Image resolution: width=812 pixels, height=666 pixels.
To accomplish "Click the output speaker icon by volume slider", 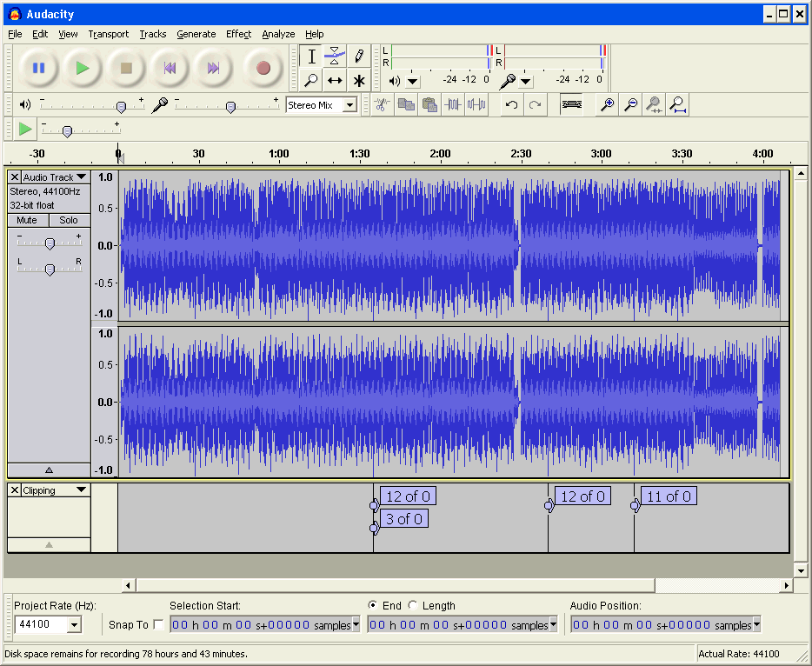I will coord(25,105).
